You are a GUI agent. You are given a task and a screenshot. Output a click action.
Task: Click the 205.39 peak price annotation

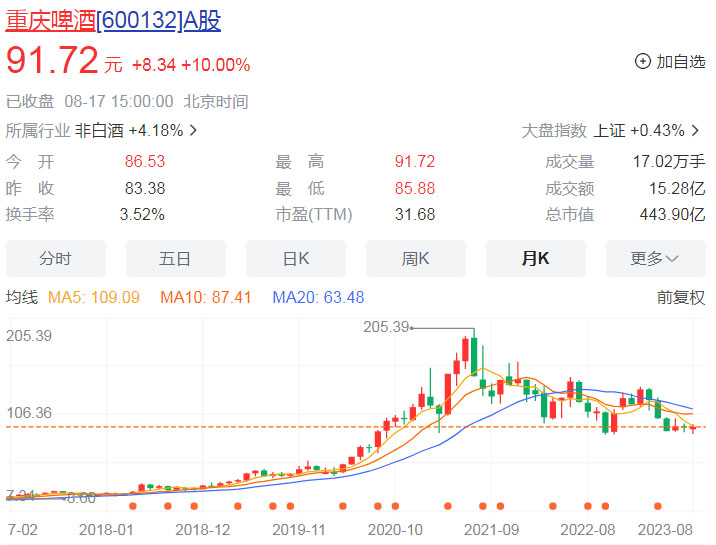tap(386, 327)
